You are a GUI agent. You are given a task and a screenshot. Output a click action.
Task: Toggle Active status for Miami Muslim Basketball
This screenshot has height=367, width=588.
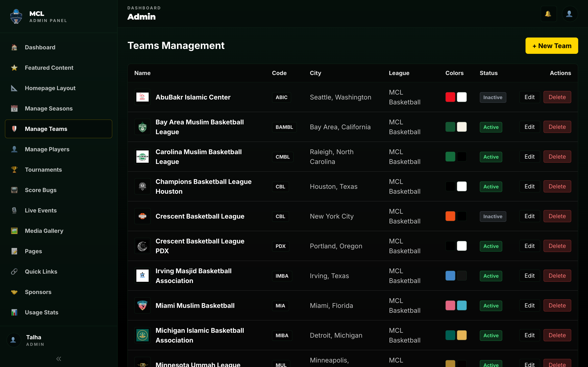(x=491, y=306)
